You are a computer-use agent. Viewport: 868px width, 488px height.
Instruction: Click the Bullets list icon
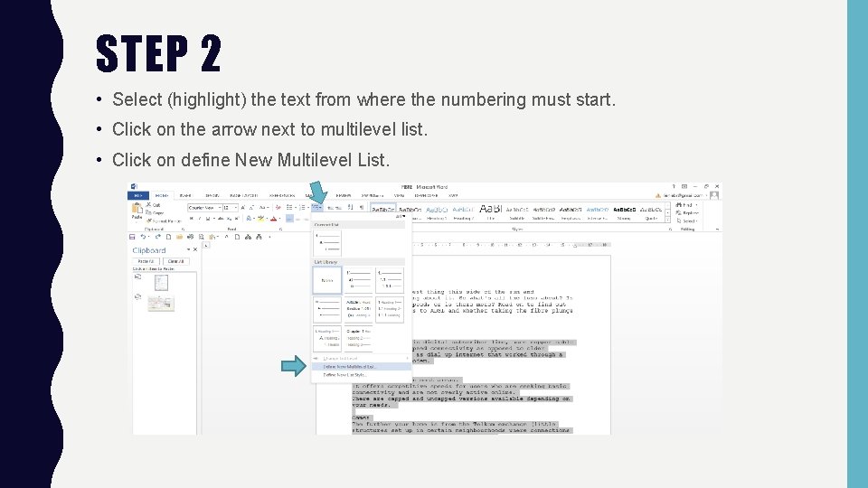[288, 208]
